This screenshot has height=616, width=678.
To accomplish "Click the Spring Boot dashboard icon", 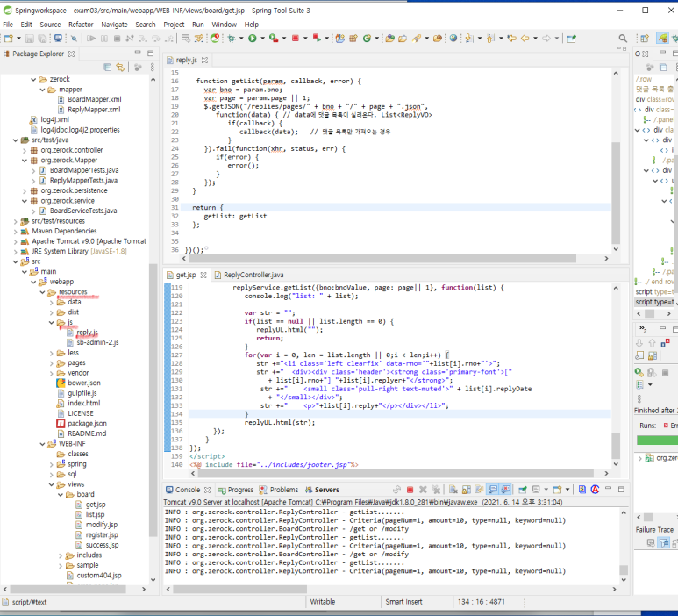I will 215,39.
